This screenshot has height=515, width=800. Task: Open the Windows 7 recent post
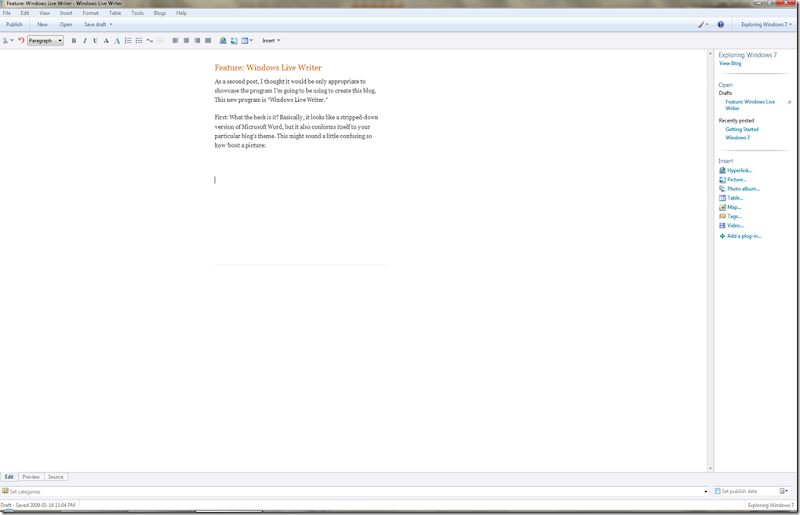point(737,137)
